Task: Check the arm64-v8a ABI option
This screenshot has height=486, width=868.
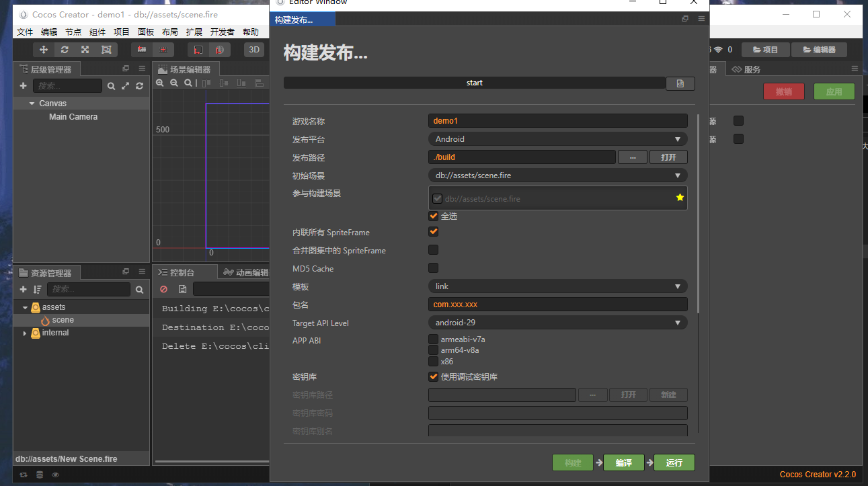Action: click(434, 350)
